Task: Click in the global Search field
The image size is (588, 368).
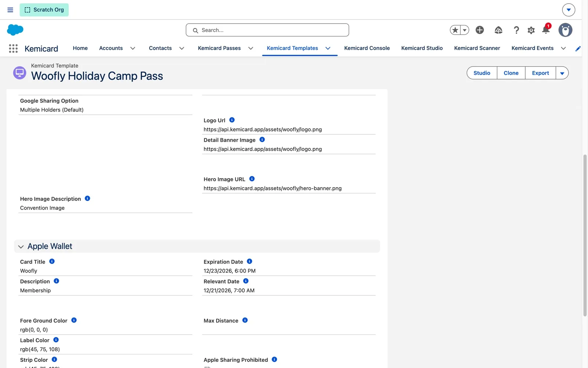Action: point(268,30)
